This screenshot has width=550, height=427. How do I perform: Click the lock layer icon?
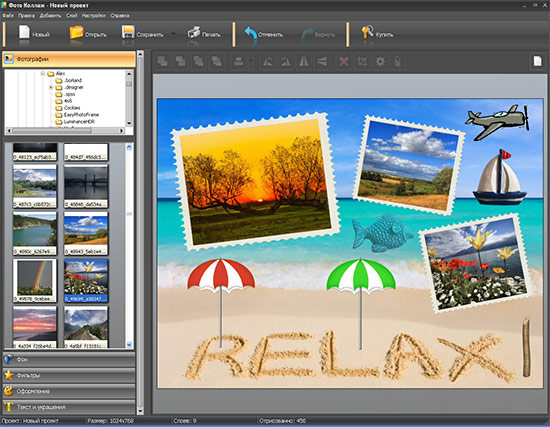(398, 61)
